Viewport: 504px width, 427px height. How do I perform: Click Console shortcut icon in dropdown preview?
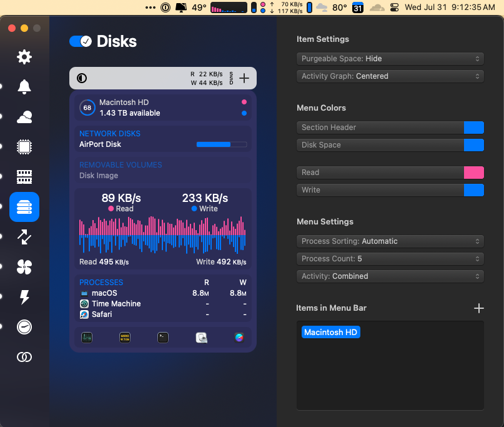point(125,338)
